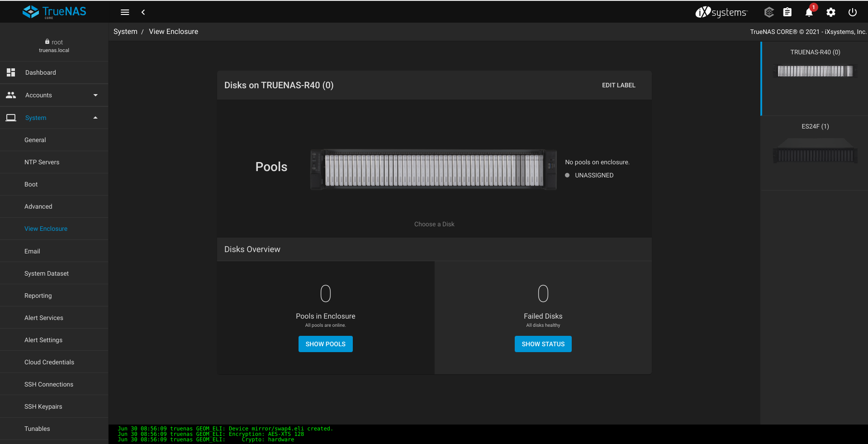
Task: Open the task manager clipboard icon
Action: (787, 12)
